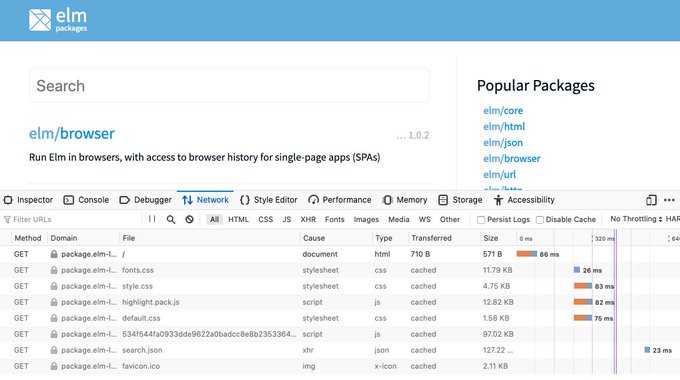680x380 pixels.
Task: Click lock icon of the document request
Action: coord(54,254)
